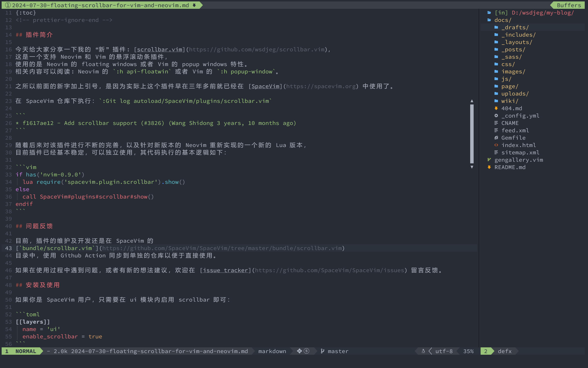
Task: Click the filename in the statusline
Action: 159,351
